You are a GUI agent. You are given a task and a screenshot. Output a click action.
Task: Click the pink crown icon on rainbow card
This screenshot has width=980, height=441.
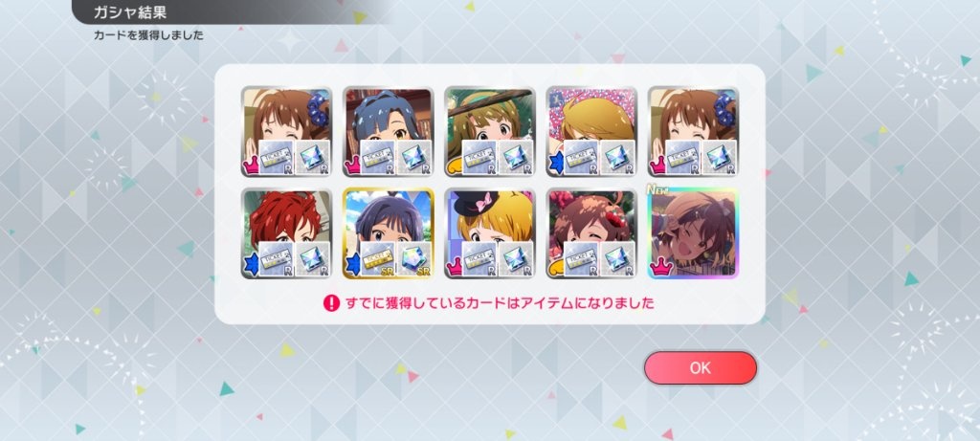tap(662, 267)
